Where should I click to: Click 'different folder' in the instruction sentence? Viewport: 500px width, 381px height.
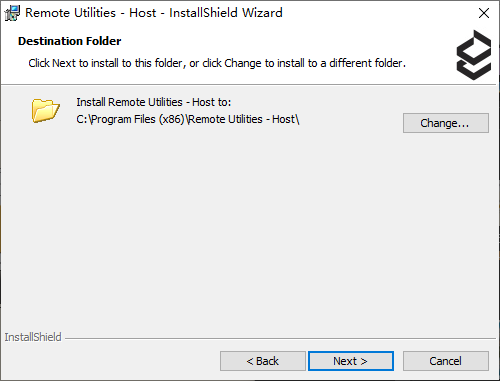point(367,63)
